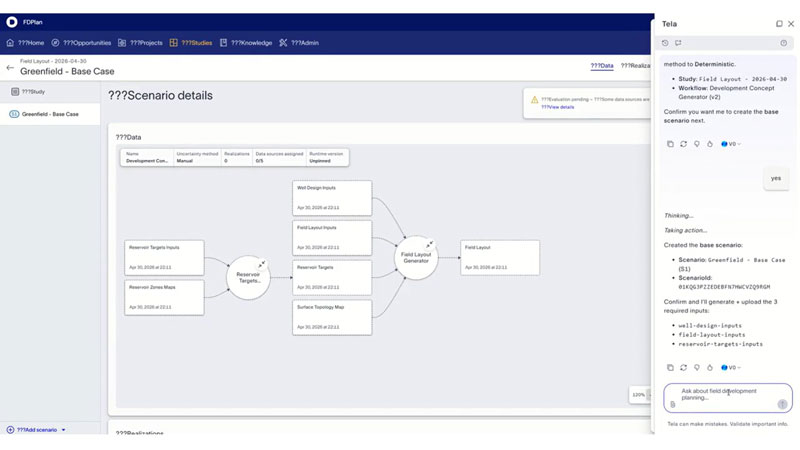800x450 pixels.
Task: Click the info icon in Tela toolbar
Action: coord(784,43)
